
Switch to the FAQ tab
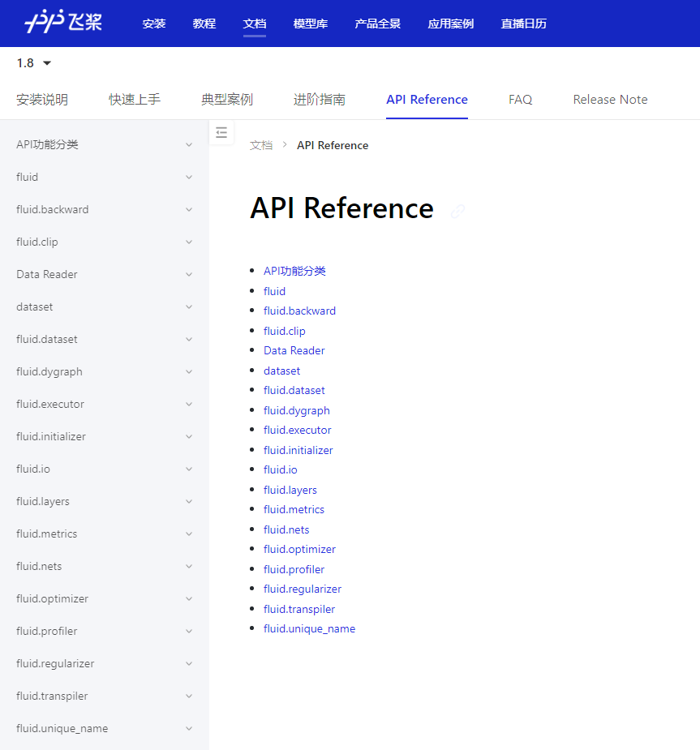pyautogui.click(x=520, y=100)
